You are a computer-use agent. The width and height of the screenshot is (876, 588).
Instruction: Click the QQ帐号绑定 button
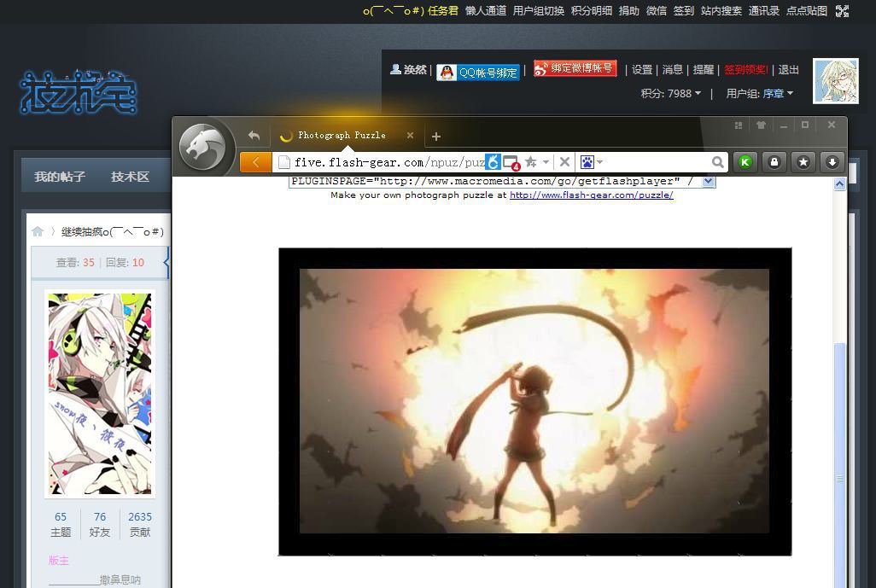(x=478, y=73)
